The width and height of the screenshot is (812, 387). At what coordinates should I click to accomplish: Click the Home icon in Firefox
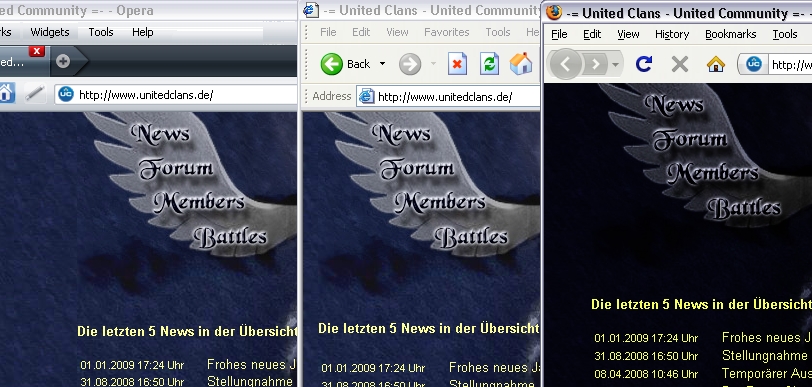(x=716, y=64)
